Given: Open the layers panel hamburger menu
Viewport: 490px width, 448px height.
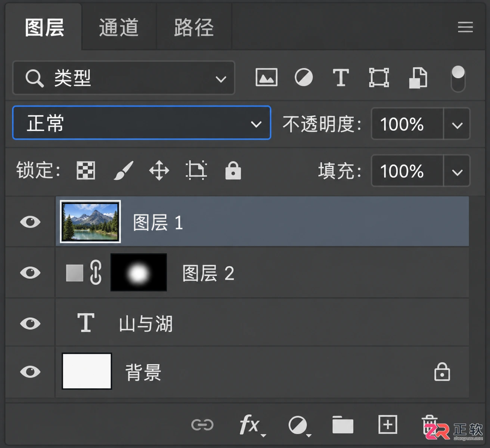Looking at the screenshot, I should [465, 27].
